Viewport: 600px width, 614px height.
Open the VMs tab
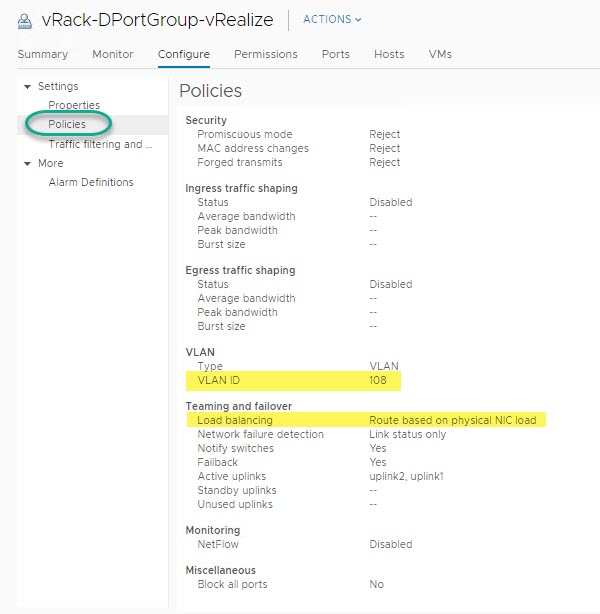coord(439,54)
